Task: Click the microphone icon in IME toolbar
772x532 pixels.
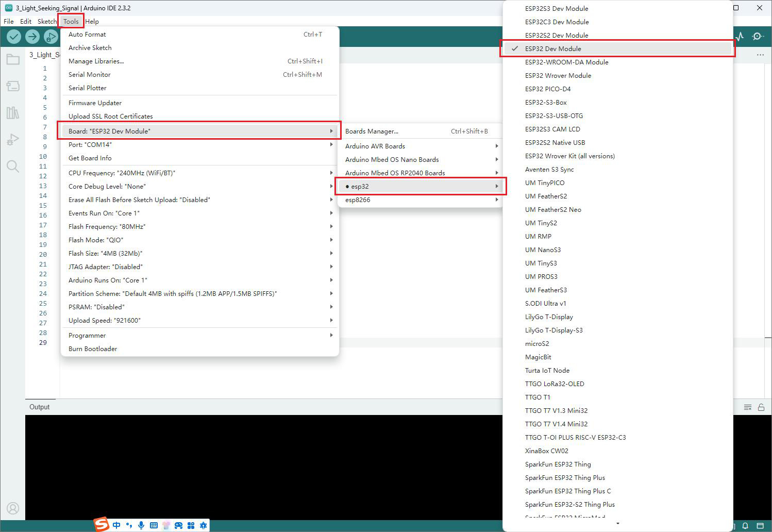Action: (x=141, y=525)
